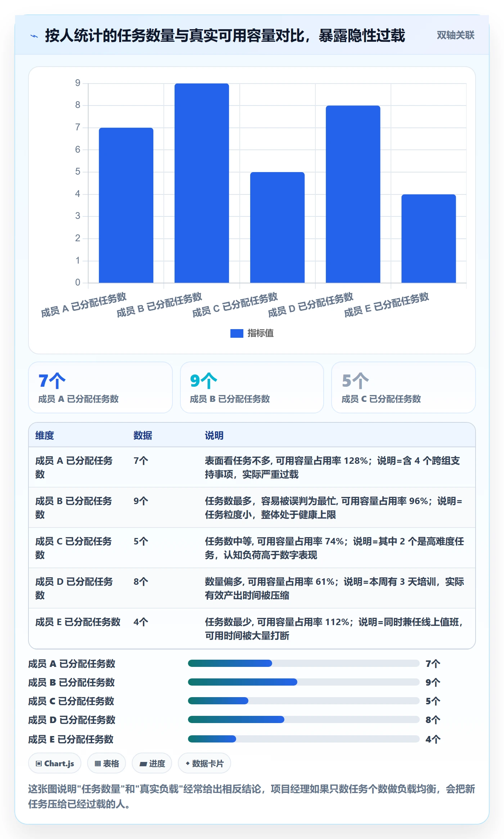Click the 成员 A progress bar
Viewport: 504px width, 839px height.
(x=303, y=663)
